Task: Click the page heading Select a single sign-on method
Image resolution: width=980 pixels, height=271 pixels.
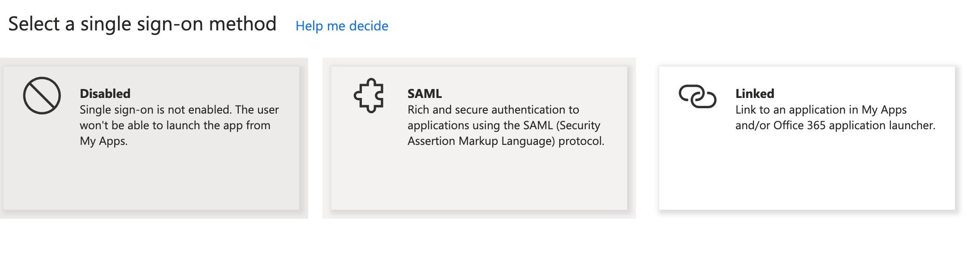Action: pos(143,25)
